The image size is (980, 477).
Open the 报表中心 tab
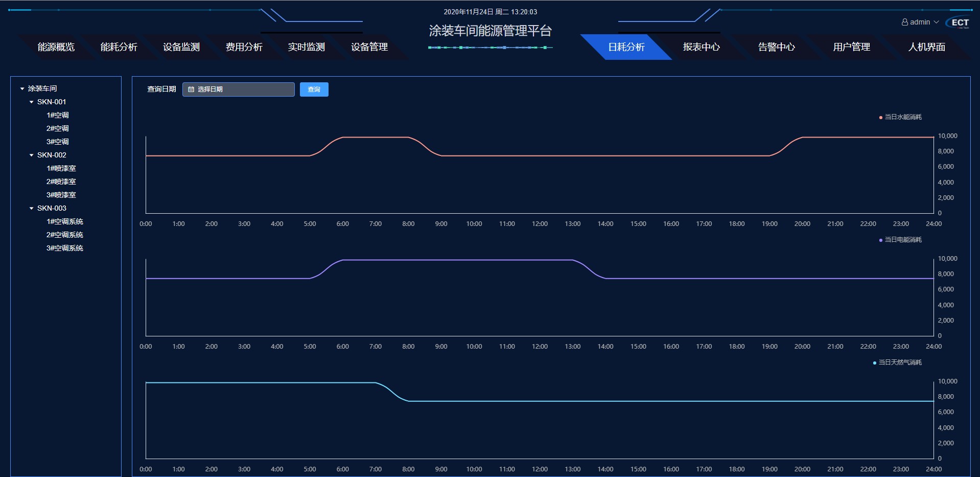[701, 47]
